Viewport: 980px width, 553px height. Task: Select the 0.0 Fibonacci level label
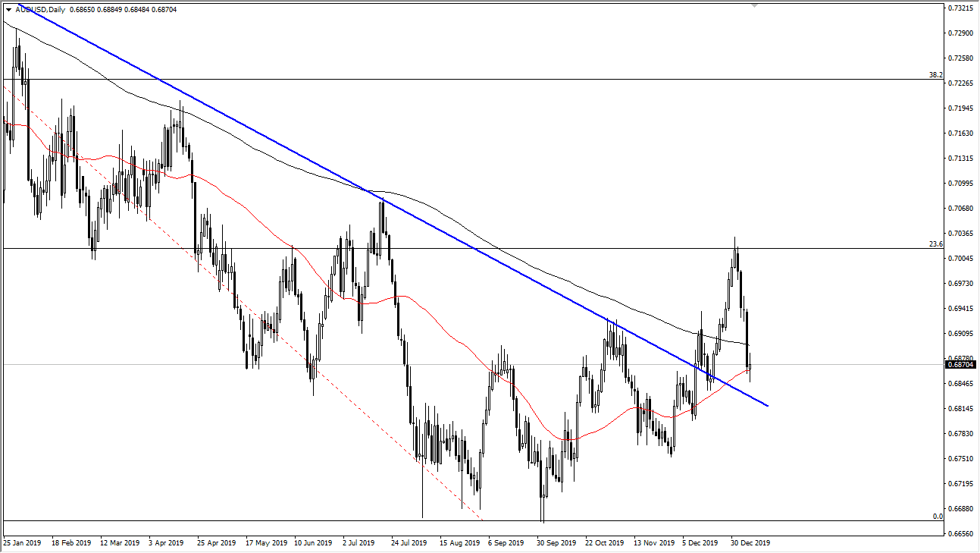click(937, 517)
